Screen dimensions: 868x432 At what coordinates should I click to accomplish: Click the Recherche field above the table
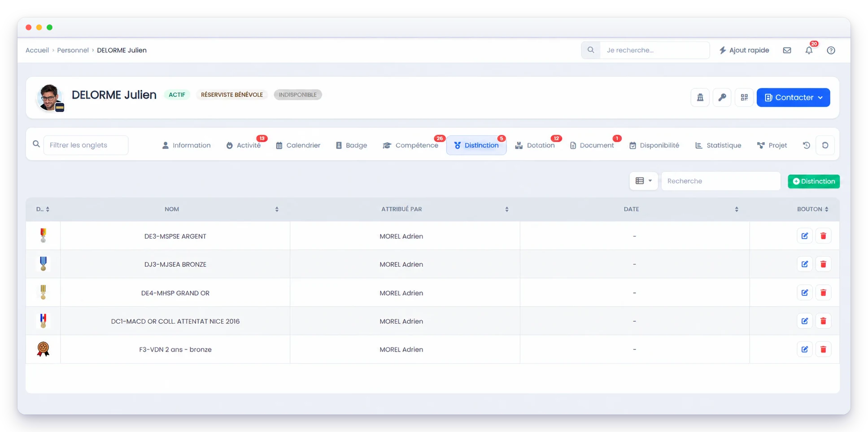721,181
